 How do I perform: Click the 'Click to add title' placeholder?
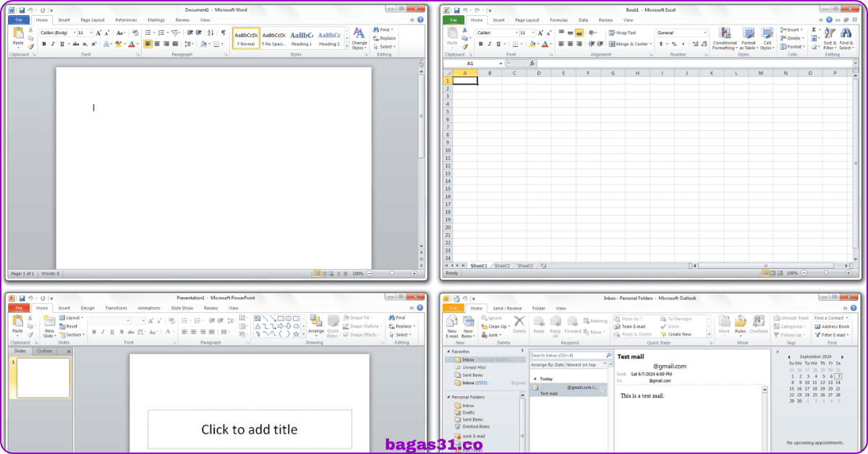click(x=250, y=429)
